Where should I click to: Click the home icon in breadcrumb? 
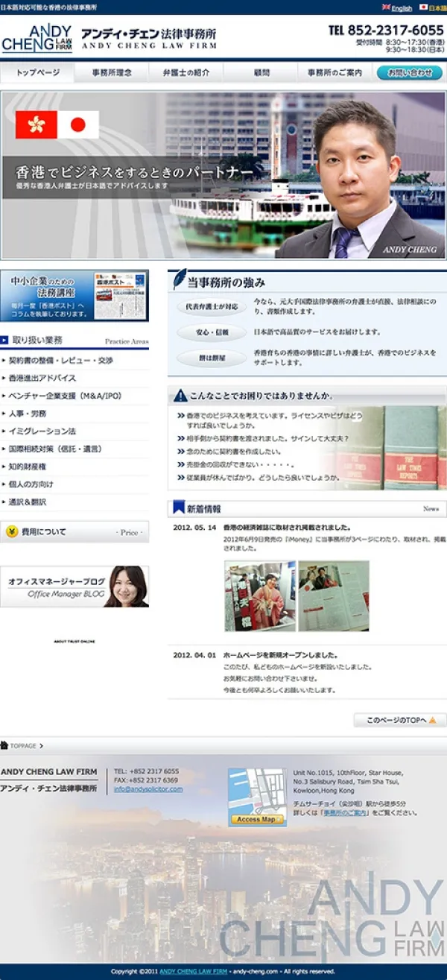click(4, 745)
